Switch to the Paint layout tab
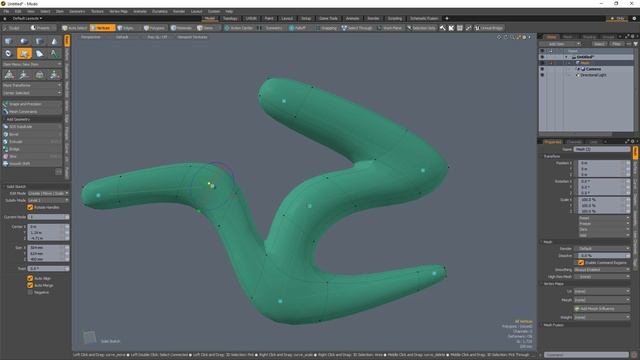The width and height of the screenshot is (640, 360). [269, 18]
